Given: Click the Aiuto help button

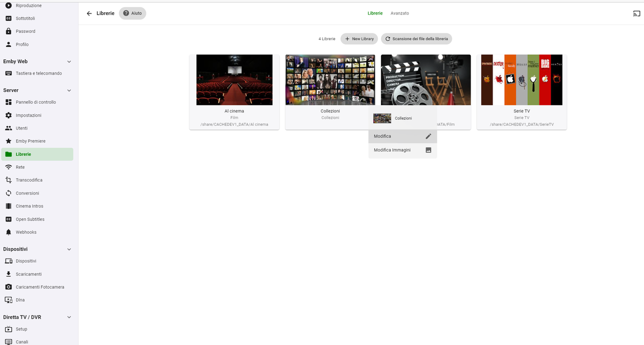Looking at the screenshot, I should pos(133,13).
